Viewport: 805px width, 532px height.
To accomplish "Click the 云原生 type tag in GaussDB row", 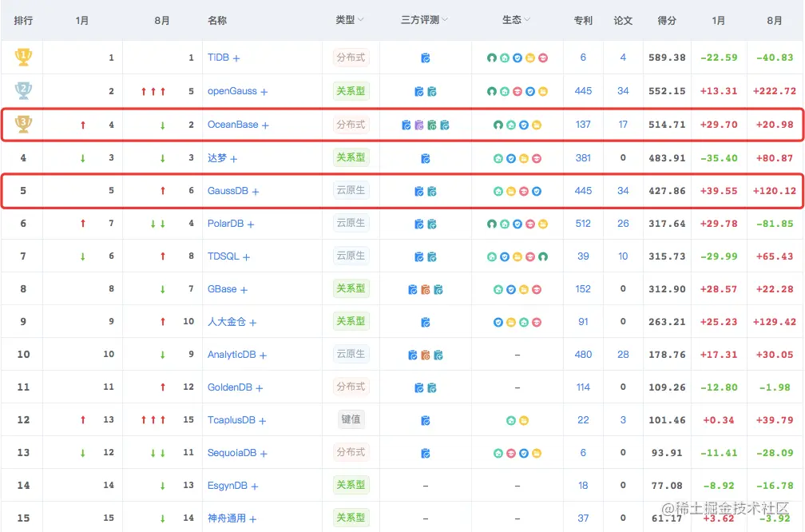I will click(351, 190).
